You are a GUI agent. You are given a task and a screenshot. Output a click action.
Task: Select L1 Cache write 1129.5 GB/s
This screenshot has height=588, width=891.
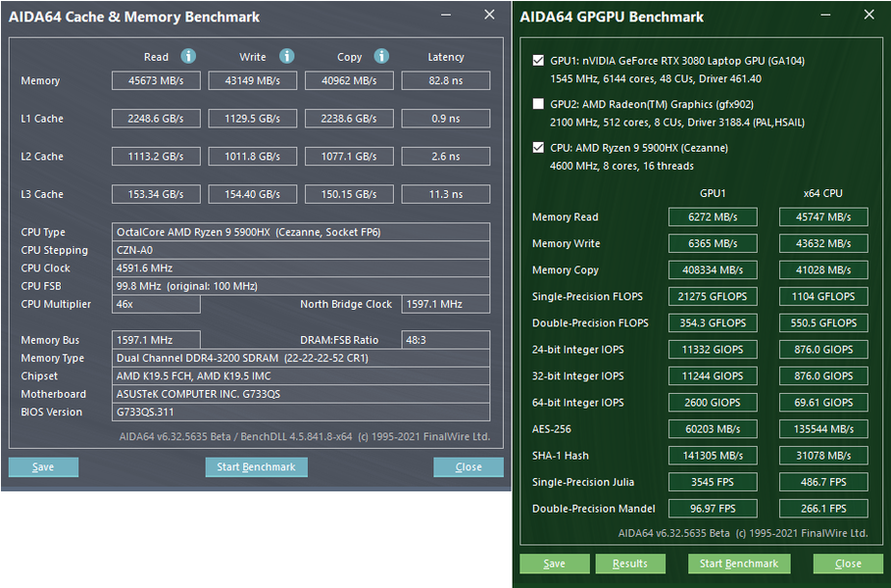(x=252, y=119)
